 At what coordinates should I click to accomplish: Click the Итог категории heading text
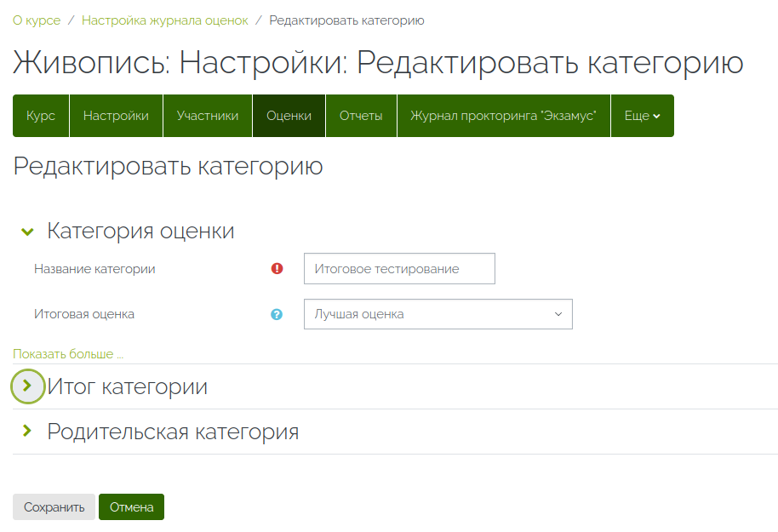[127, 386]
